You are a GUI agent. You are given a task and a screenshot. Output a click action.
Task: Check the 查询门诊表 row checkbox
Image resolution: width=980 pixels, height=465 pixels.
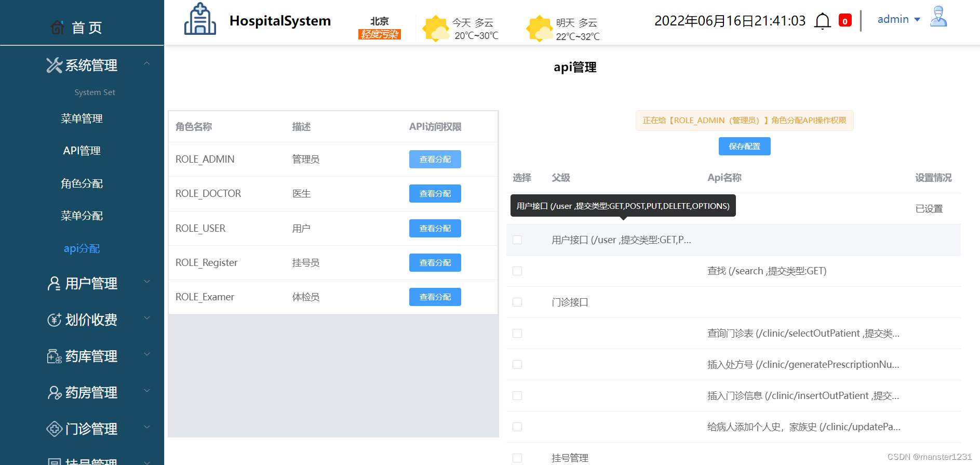click(517, 333)
